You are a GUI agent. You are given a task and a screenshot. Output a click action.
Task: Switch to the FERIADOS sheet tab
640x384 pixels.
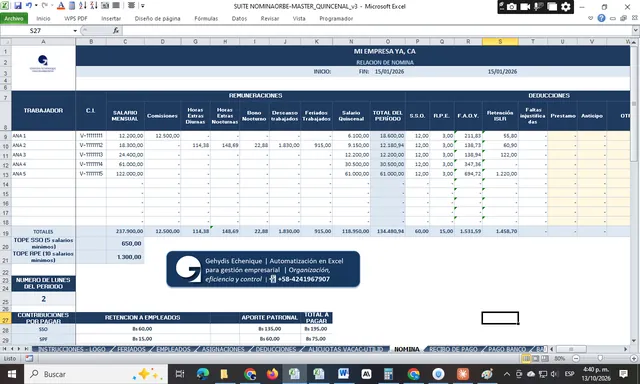pyautogui.click(x=131, y=349)
